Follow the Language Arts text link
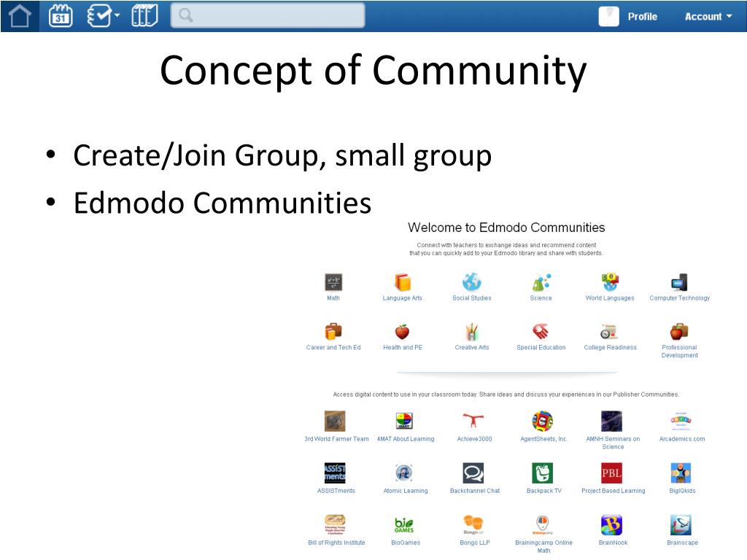Viewport: 747px width, 560px height. pyautogui.click(x=403, y=298)
